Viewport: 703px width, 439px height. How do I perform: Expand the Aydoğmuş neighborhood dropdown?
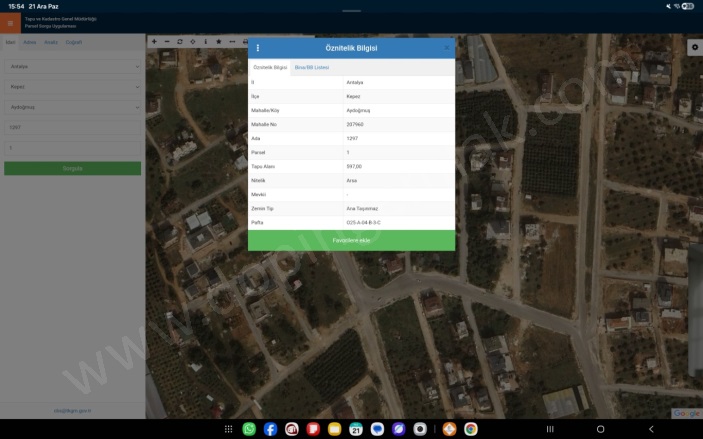coord(72,106)
